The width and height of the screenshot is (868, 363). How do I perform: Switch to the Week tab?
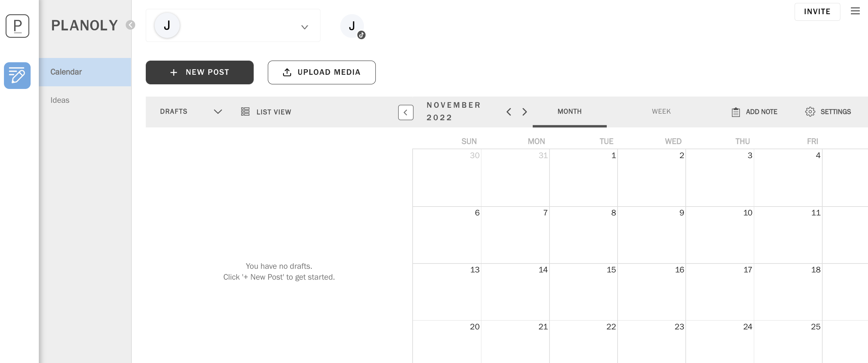661,111
